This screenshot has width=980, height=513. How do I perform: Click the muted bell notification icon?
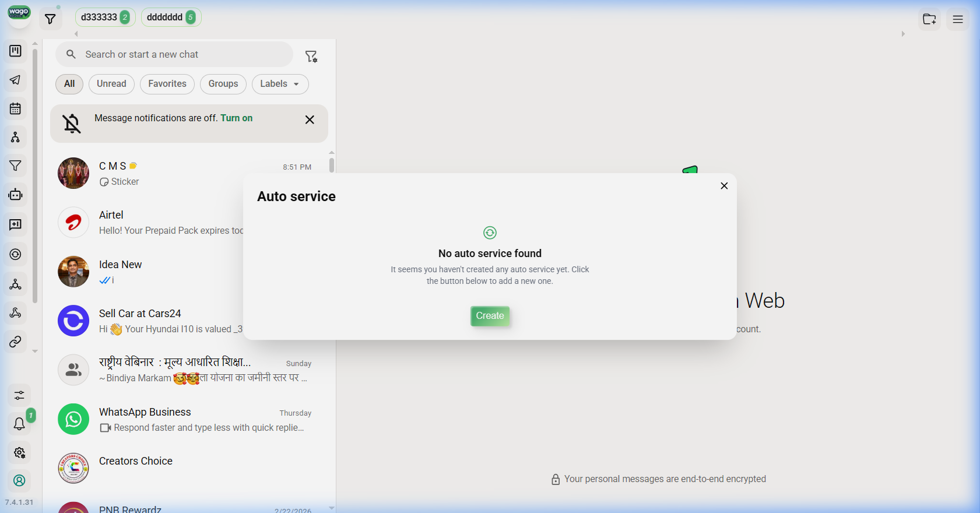click(72, 124)
